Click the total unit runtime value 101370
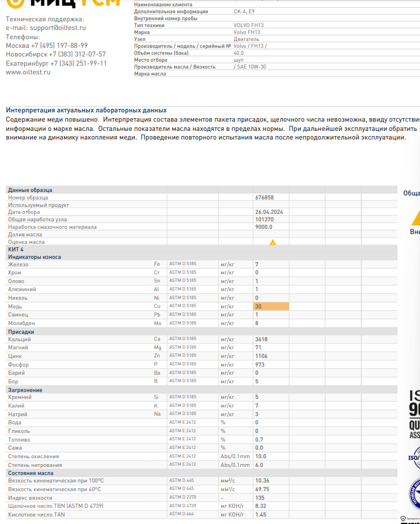Screen dimensions: 420x524 264,220
